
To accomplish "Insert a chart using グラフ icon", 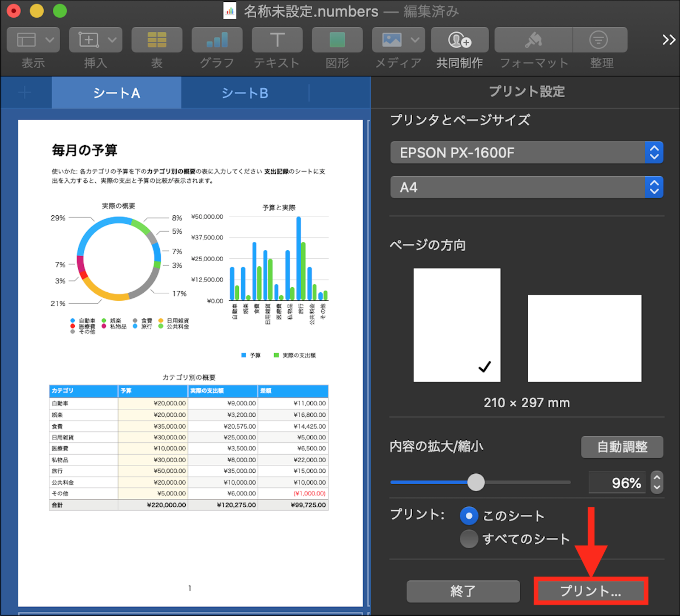I will click(x=217, y=40).
